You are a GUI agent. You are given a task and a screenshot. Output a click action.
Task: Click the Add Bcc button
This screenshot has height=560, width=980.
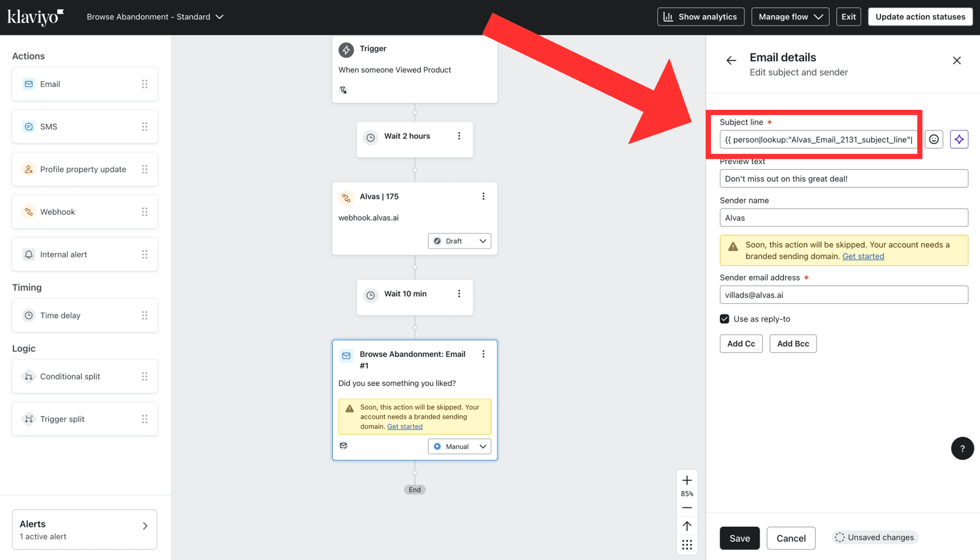(x=793, y=343)
